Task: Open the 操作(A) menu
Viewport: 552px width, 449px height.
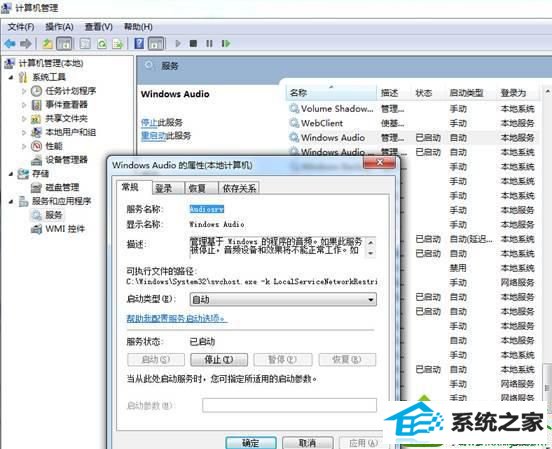Action: tap(59, 27)
